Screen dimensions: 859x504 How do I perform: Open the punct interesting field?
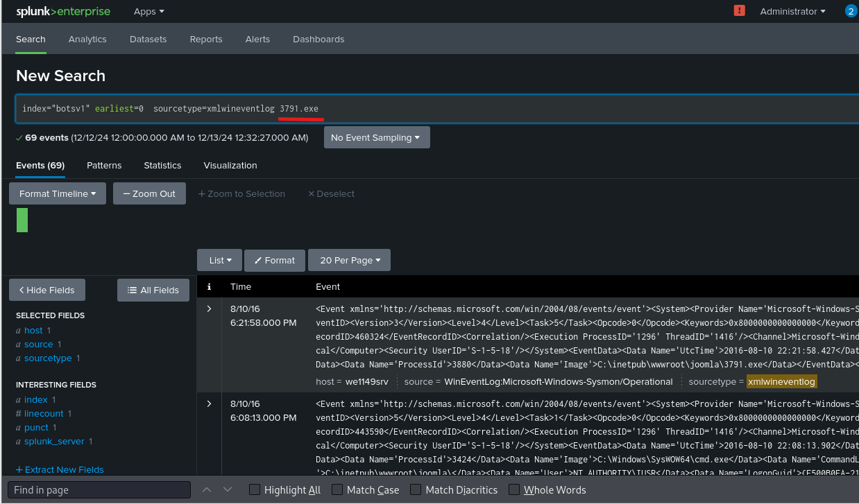point(35,428)
